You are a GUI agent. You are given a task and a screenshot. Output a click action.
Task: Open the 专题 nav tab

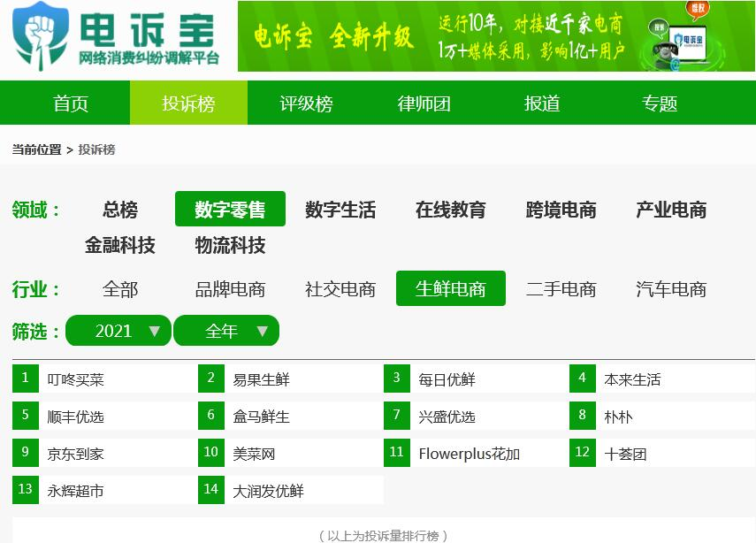pos(660,103)
